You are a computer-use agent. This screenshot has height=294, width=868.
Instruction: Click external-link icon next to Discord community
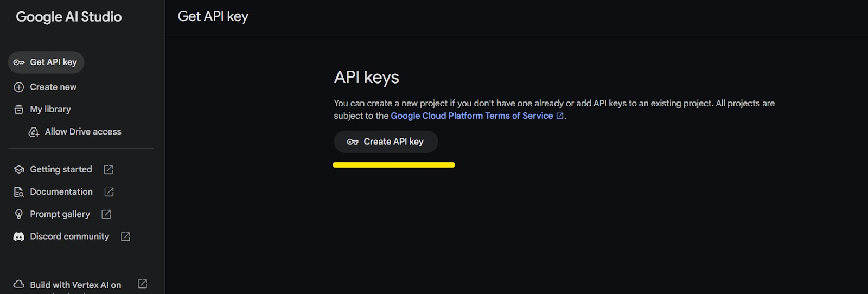[125, 237]
